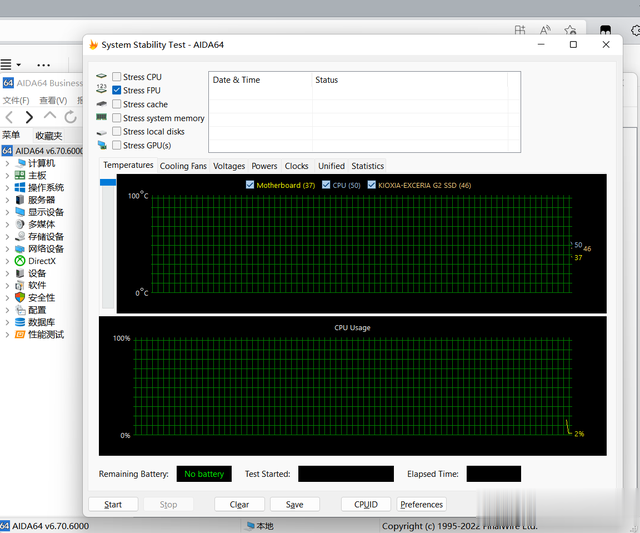Image resolution: width=640 pixels, height=533 pixels.
Task: Click the 安全性 shield icon
Action: tap(20, 298)
